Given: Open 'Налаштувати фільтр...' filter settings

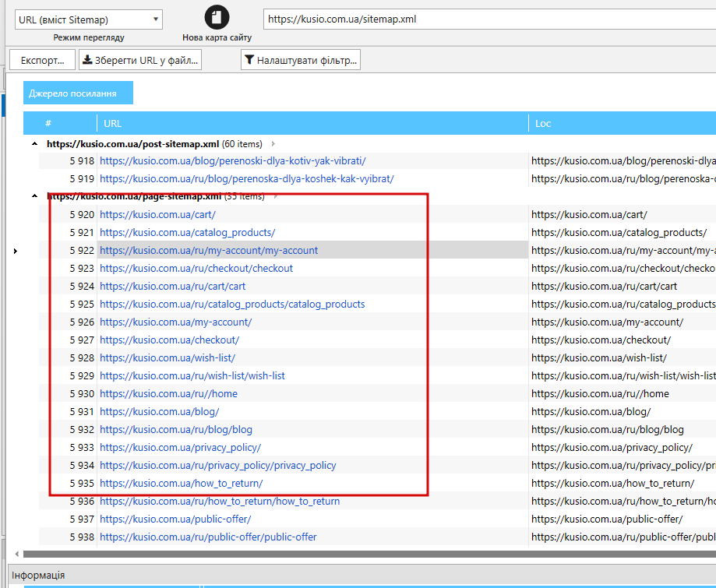Looking at the screenshot, I should (x=301, y=60).
